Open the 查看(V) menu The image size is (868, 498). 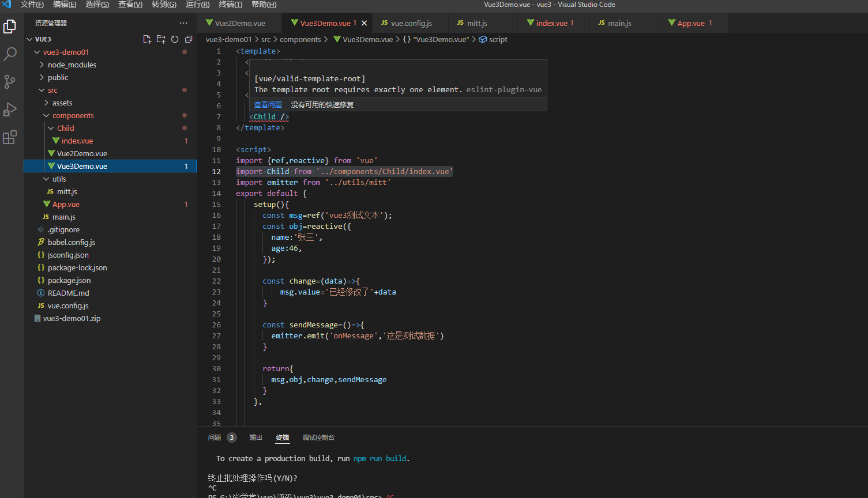point(130,5)
